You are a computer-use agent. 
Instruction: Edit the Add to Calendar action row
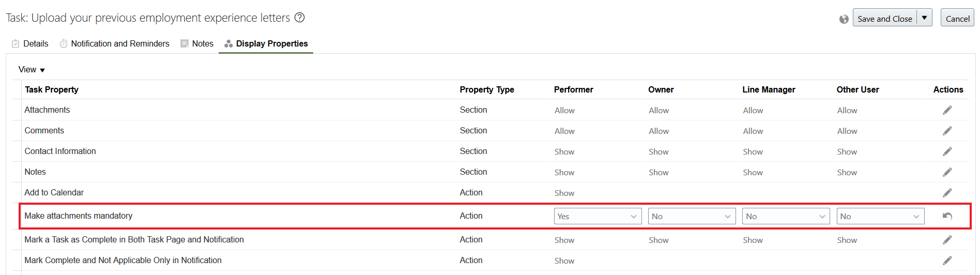(947, 193)
